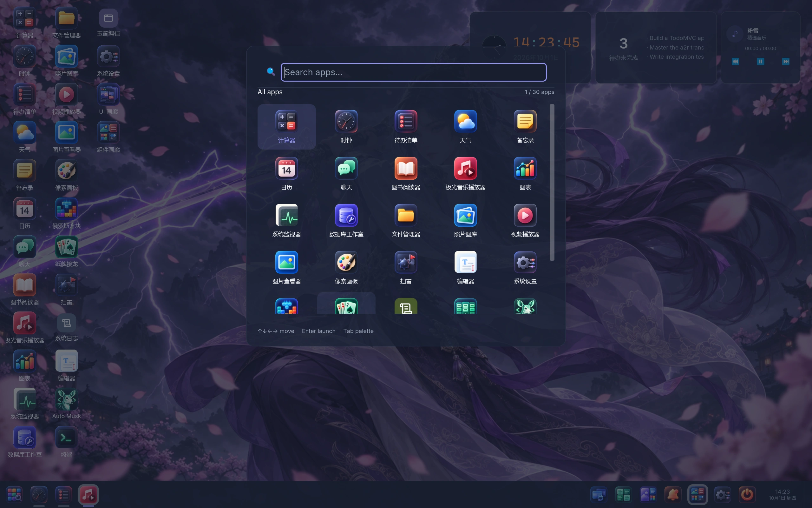Image resolution: width=812 pixels, height=508 pixels.
Task: Open 日历 in the launcher grid
Action: [x=286, y=174]
